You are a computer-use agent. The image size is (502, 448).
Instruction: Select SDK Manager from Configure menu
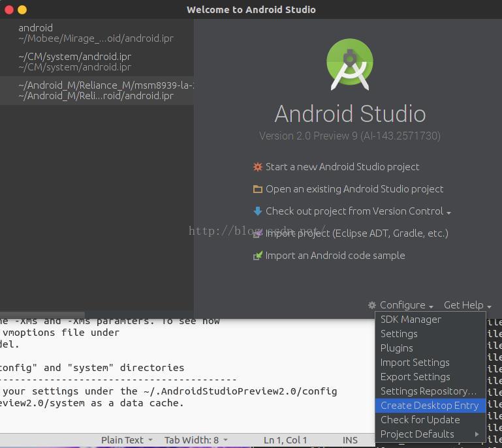click(430, 319)
